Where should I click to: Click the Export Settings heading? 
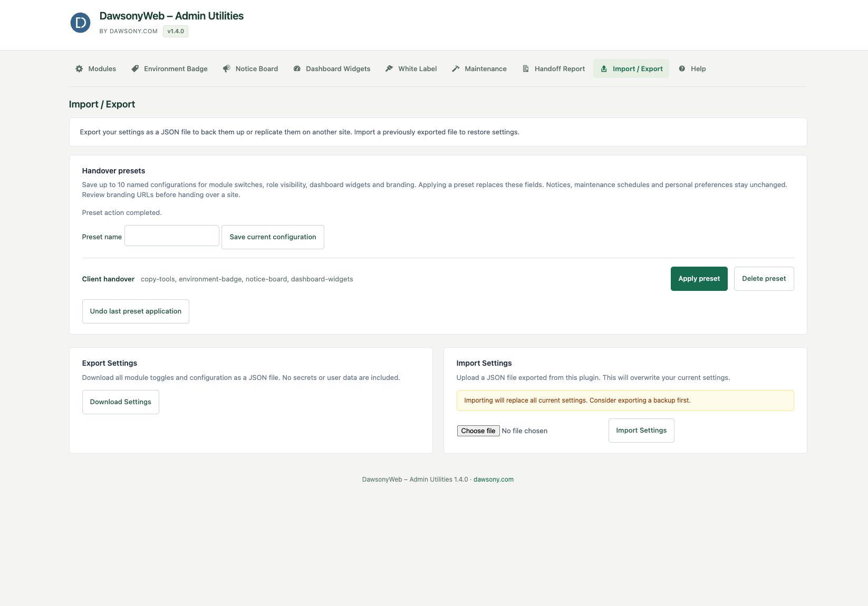[110, 363]
